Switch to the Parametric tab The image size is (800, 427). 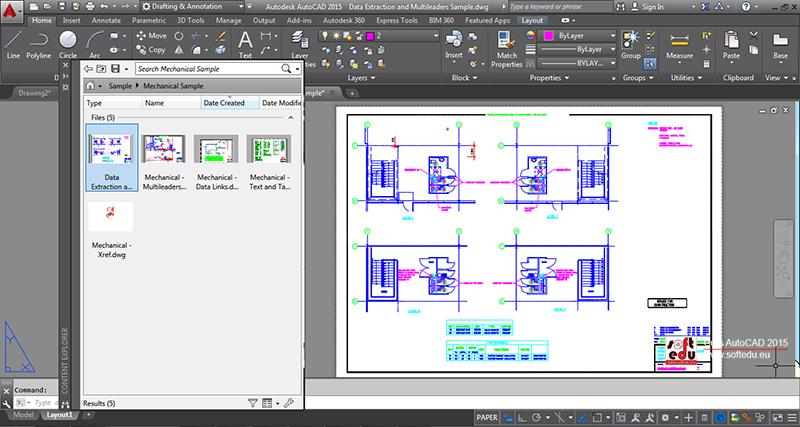[149, 20]
